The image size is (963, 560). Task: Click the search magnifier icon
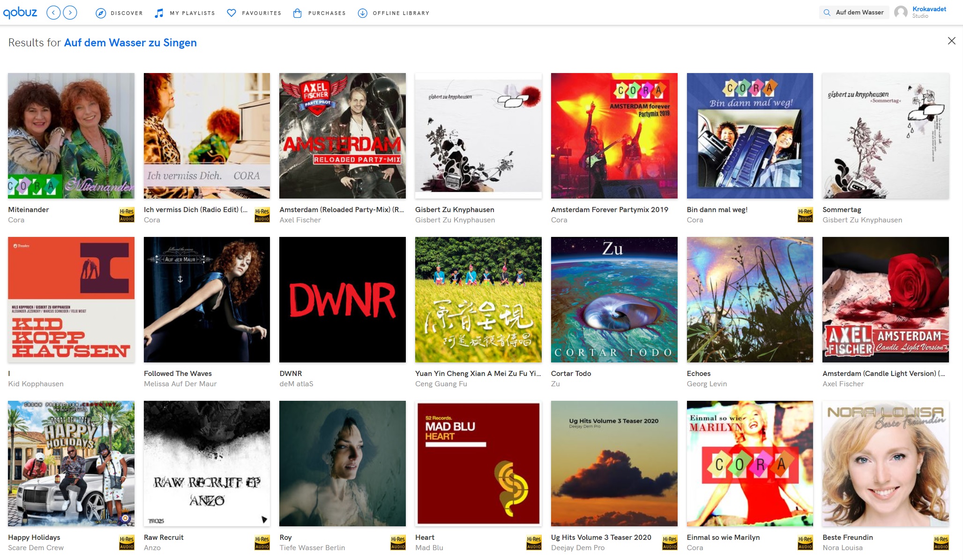pyautogui.click(x=827, y=13)
